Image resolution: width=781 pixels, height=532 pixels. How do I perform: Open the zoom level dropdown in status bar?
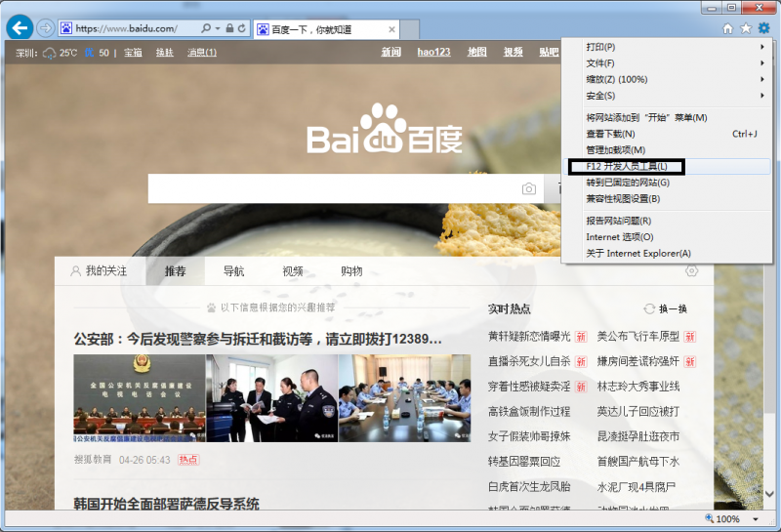coord(756,519)
